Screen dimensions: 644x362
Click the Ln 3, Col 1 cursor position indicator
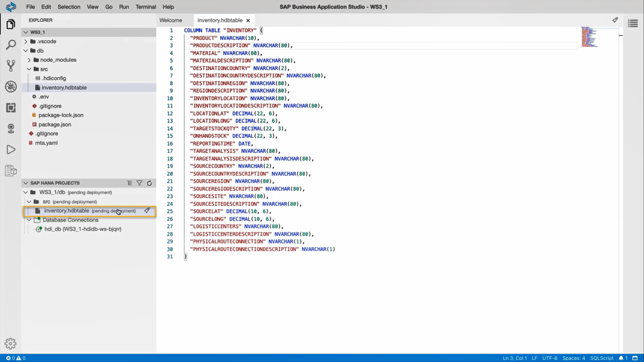click(x=515, y=358)
